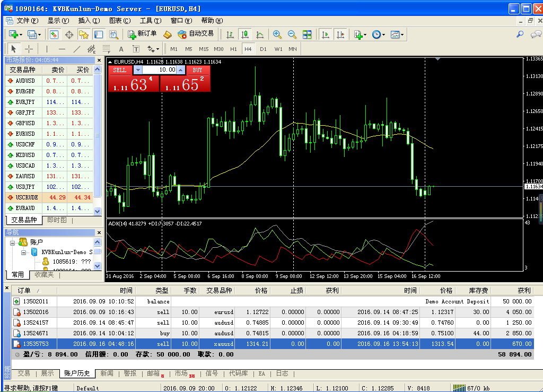The height and width of the screenshot is (392, 543).
Task: Tile the chart windows icon
Action: pyautogui.click(x=307, y=34)
